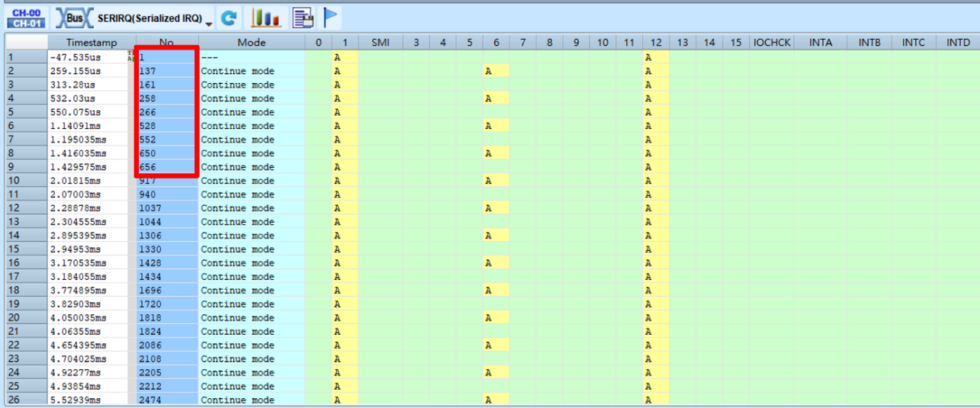This screenshot has height=408, width=980.
Task: Click the Timestamp column header
Action: (92, 43)
